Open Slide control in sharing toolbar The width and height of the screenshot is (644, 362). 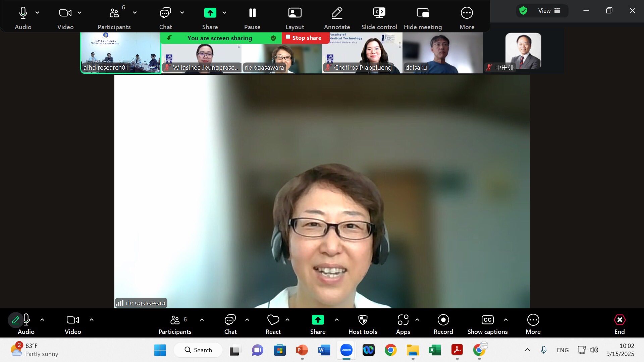[379, 13]
